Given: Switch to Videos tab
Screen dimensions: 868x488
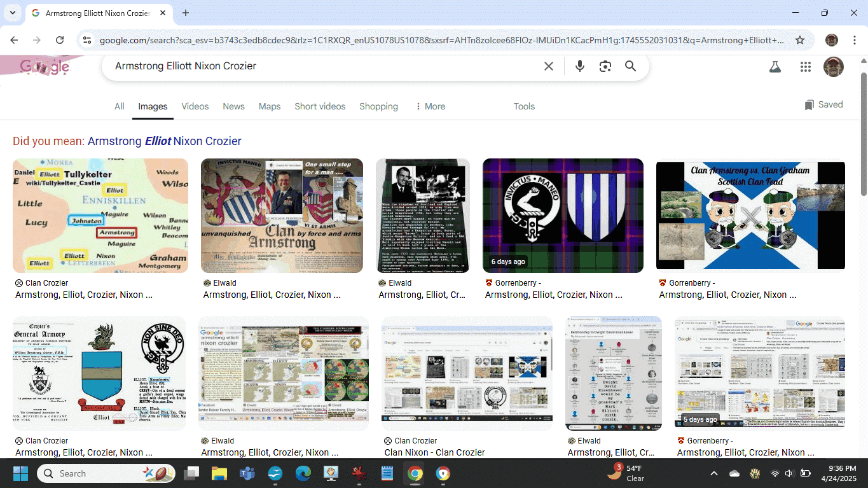Looking at the screenshot, I should tap(195, 106).
